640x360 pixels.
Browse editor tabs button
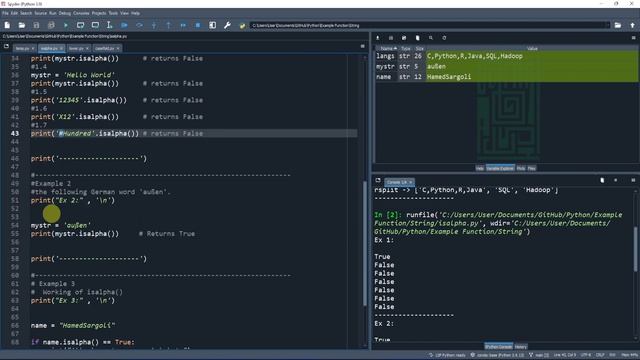click(x=6, y=47)
